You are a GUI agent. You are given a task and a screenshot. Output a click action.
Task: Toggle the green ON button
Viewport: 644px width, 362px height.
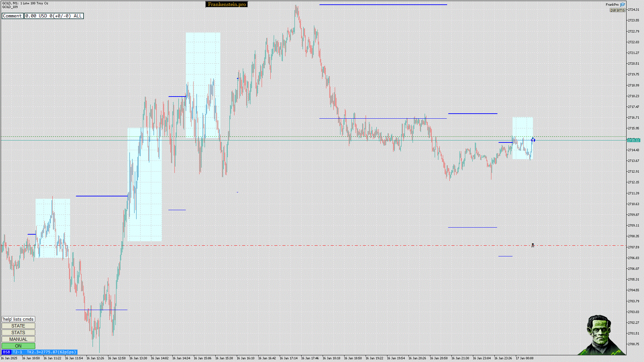(x=18, y=346)
